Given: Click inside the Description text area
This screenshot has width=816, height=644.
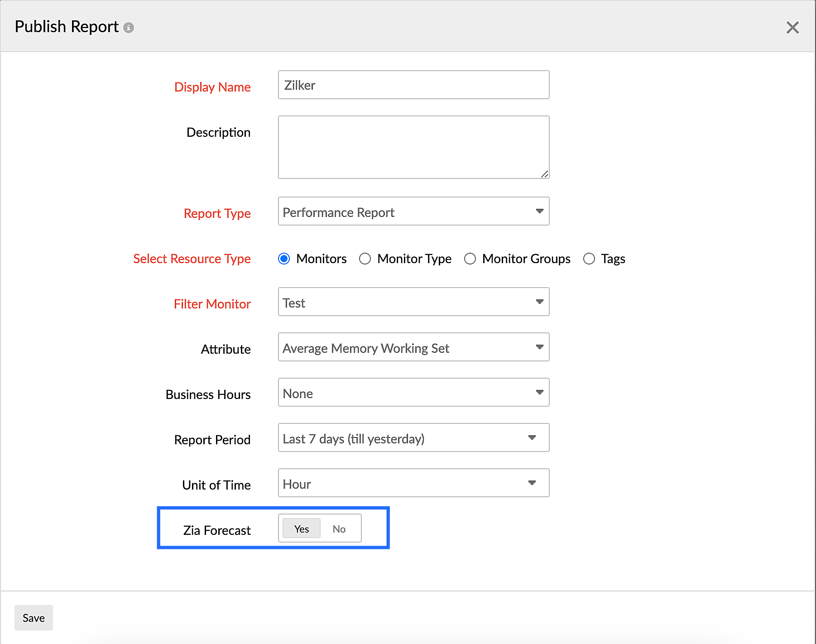Looking at the screenshot, I should pos(413,147).
